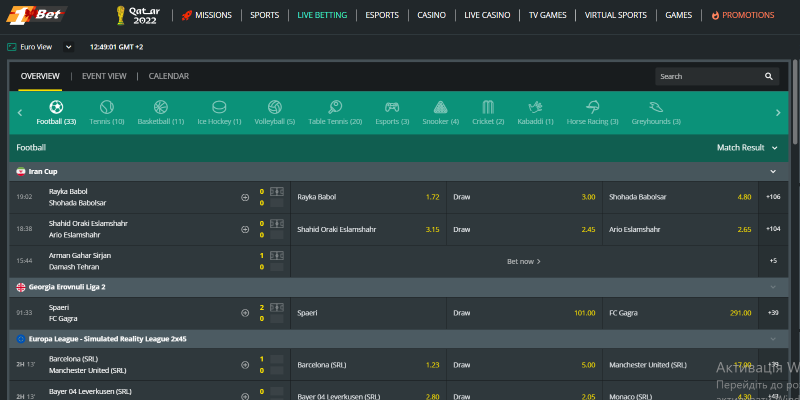Expand +106 markets for Rayka Babol match
800x400 pixels.
pos(773,197)
